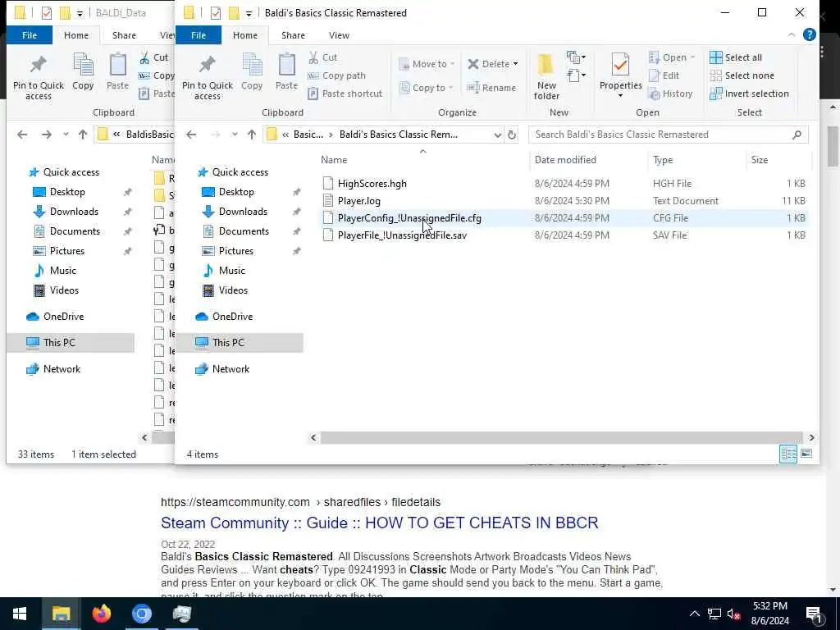840x630 pixels.
Task: Select Downloads in front window sidebar
Action: [x=243, y=211]
